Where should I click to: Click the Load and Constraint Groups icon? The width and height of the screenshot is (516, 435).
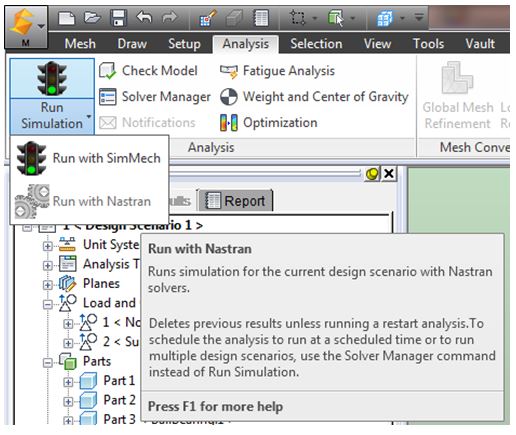[68, 303]
